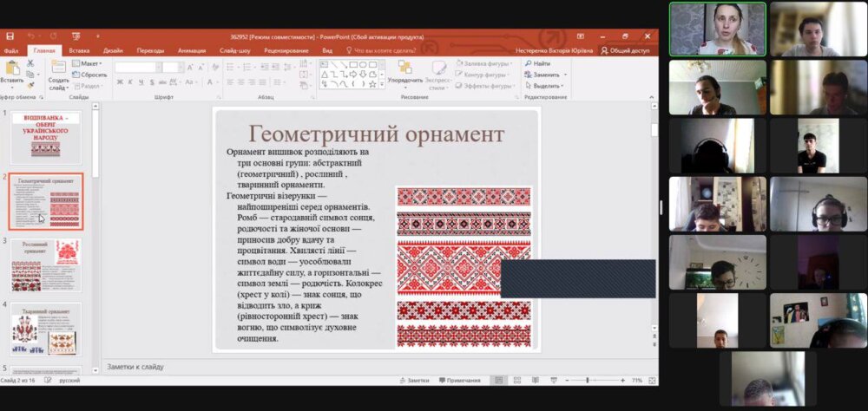Fit slide to current window icon
The height and width of the screenshot is (411, 868).
tap(652, 381)
